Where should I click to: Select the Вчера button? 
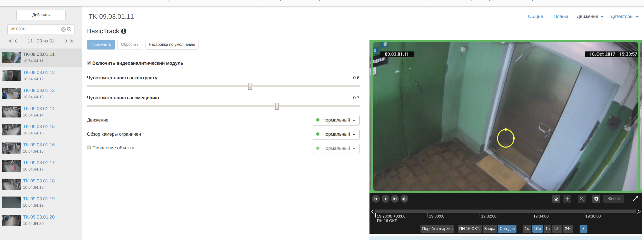click(x=490, y=229)
